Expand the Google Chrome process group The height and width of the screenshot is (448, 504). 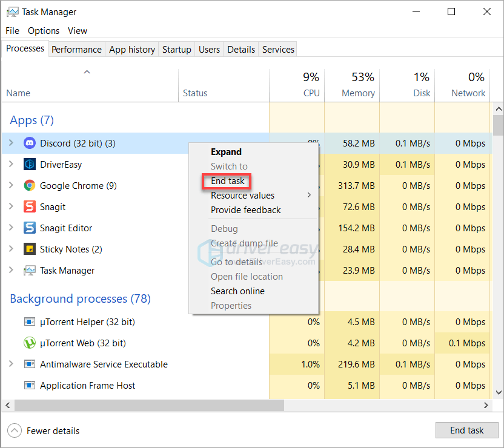[11, 186]
